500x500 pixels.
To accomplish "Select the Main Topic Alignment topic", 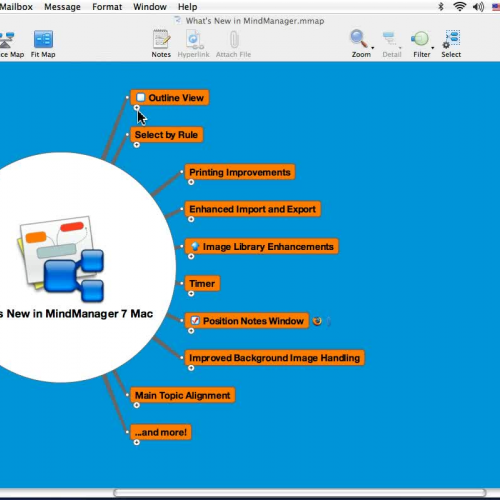I will pyautogui.click(x=182, y=395).
